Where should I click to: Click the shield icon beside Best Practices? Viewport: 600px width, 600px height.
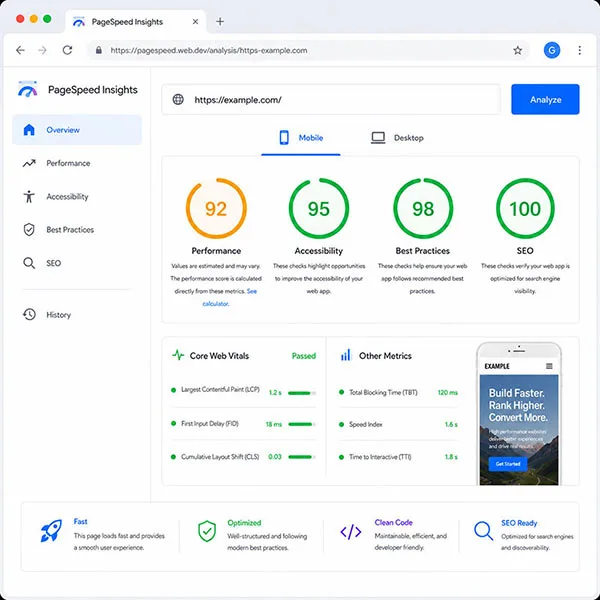pos(29,230)
